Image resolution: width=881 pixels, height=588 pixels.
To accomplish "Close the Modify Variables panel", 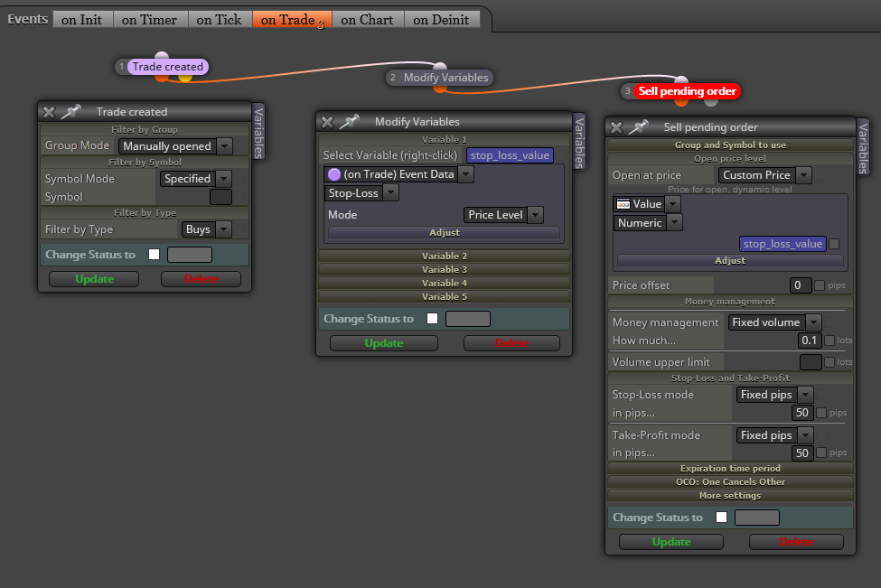I will (x=327, y=122).
